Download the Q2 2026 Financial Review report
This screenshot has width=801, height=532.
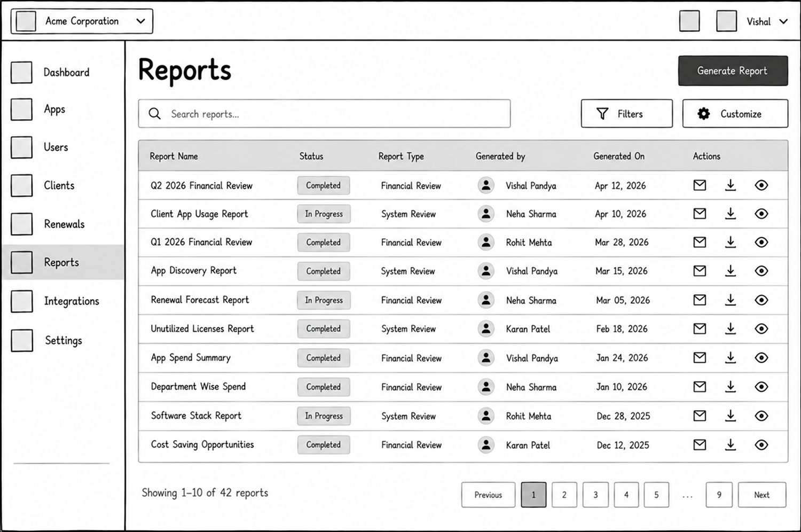(x=731, y=185)
